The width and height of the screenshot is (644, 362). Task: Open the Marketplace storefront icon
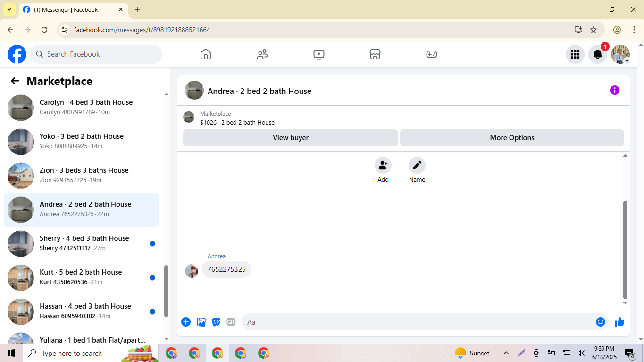(x=375, y=54)
